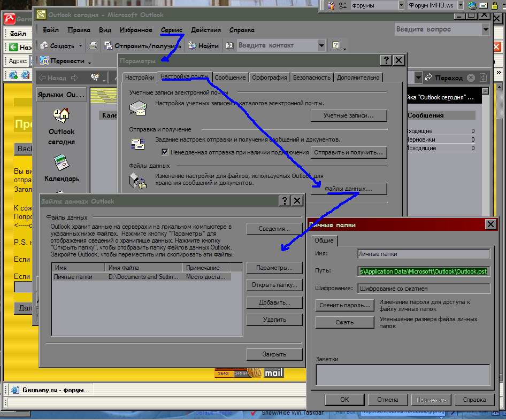The height and width of the screenshot is (420, 506).
Task: Click the help button in Файлы данных title bar
Action: (x=285, y=201)
